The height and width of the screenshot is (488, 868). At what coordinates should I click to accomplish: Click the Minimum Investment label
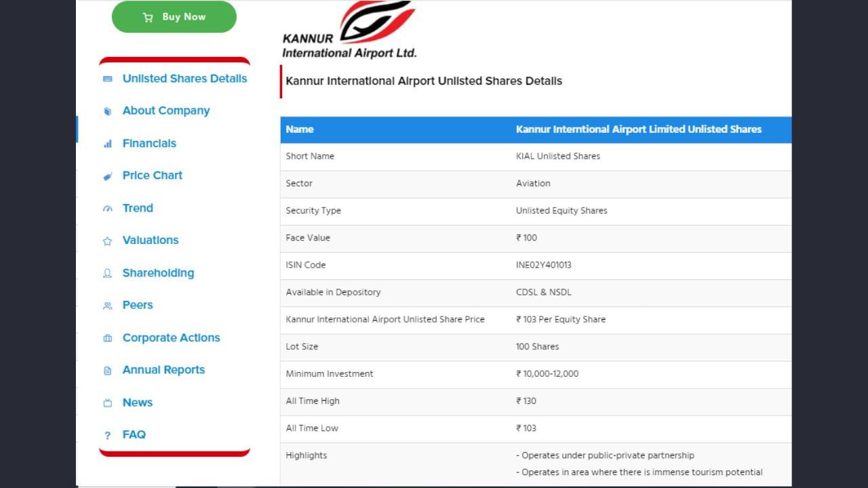(330, 373)
